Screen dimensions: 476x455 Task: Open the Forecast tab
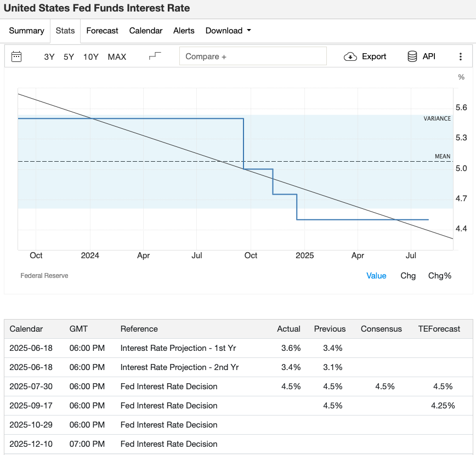[x=103, y=31]
